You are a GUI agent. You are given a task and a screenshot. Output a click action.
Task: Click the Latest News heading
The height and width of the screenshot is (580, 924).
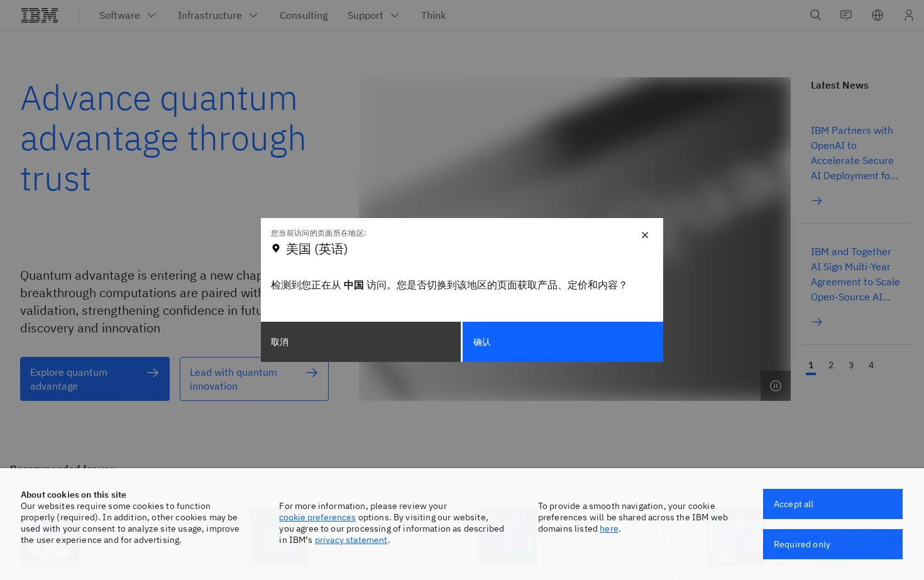[x=840, y=85]
